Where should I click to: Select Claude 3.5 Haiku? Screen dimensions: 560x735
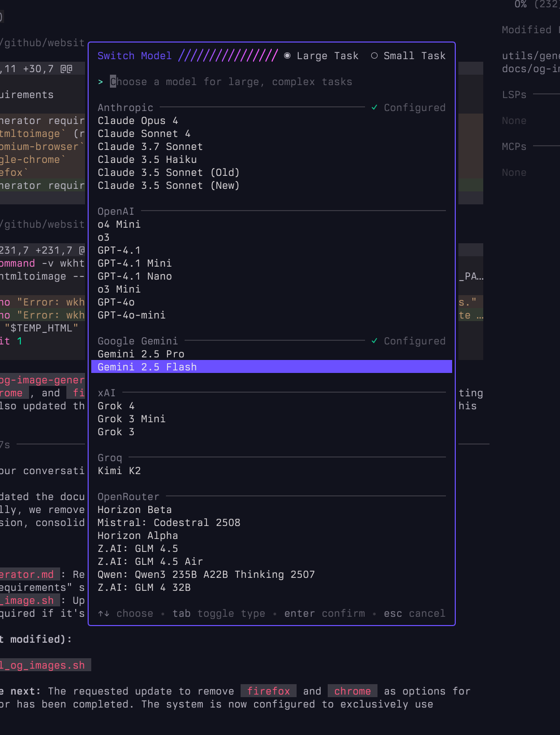coord(147,160)
